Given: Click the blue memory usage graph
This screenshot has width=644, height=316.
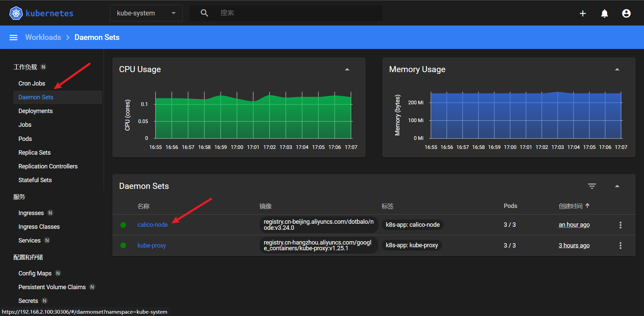Looking at the screenshot, I should [526, 115].
